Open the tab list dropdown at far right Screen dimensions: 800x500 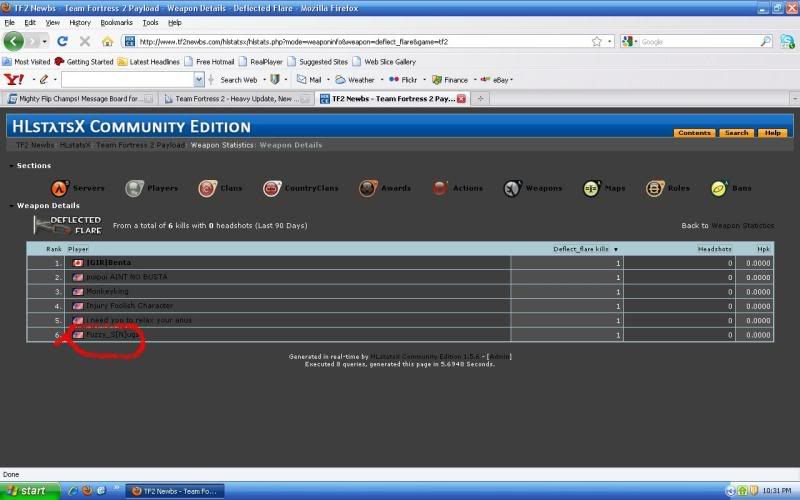[x=794, y=98]
